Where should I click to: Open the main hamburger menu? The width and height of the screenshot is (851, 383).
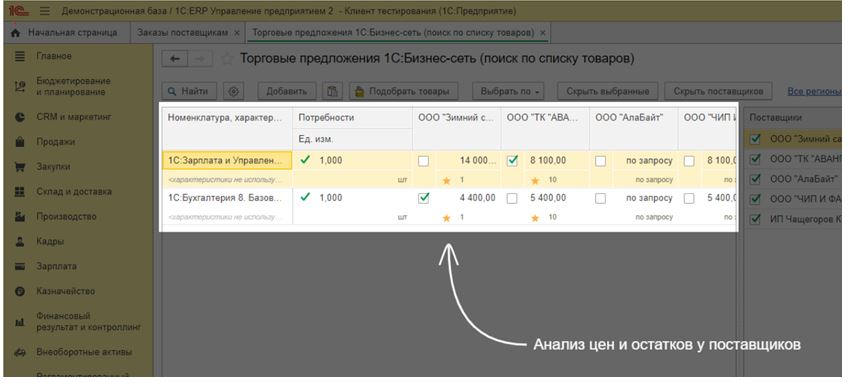(45, 11)
